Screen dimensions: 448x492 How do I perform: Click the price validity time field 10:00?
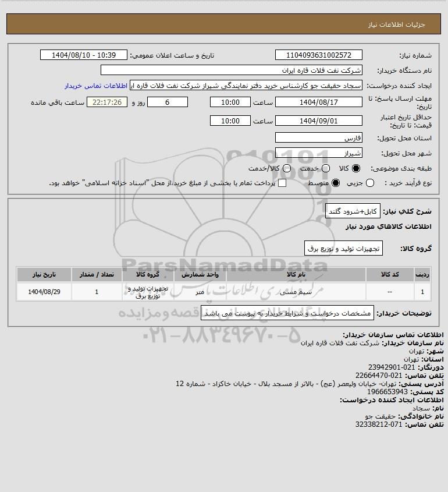coord(230,121)
